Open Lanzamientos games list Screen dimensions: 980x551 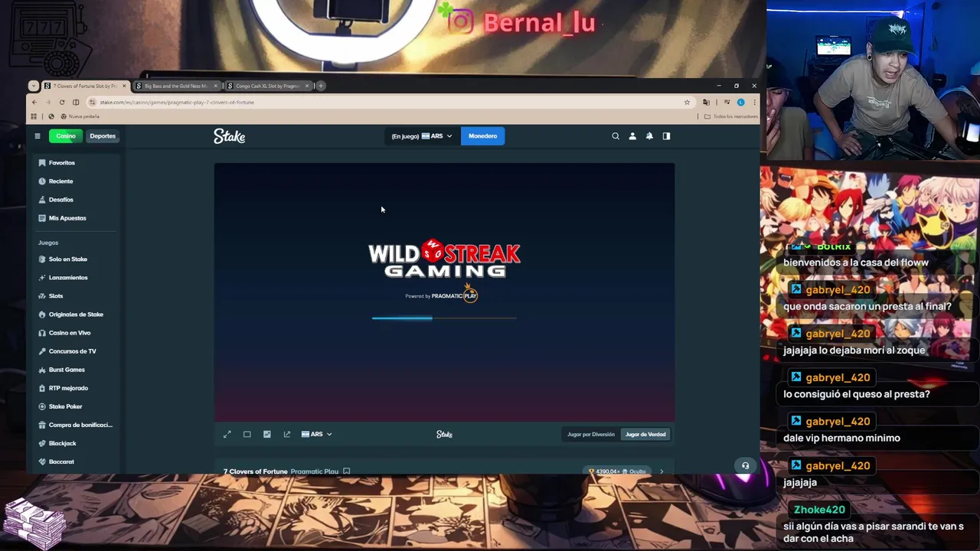(x=68, y=278)
